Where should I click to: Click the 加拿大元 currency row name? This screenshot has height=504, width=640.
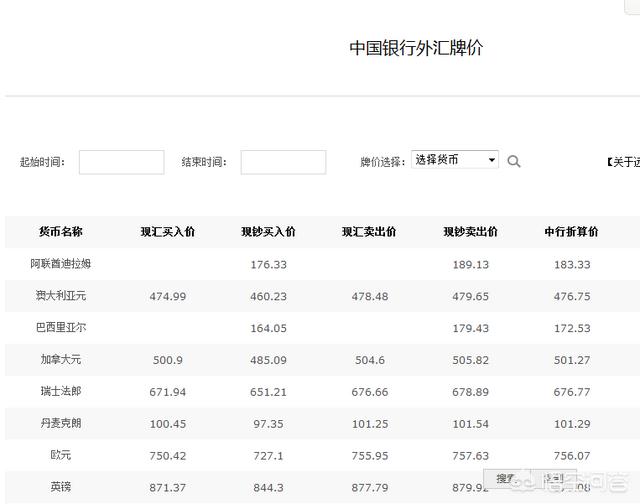pyautogui.click(x=61, y=359)
